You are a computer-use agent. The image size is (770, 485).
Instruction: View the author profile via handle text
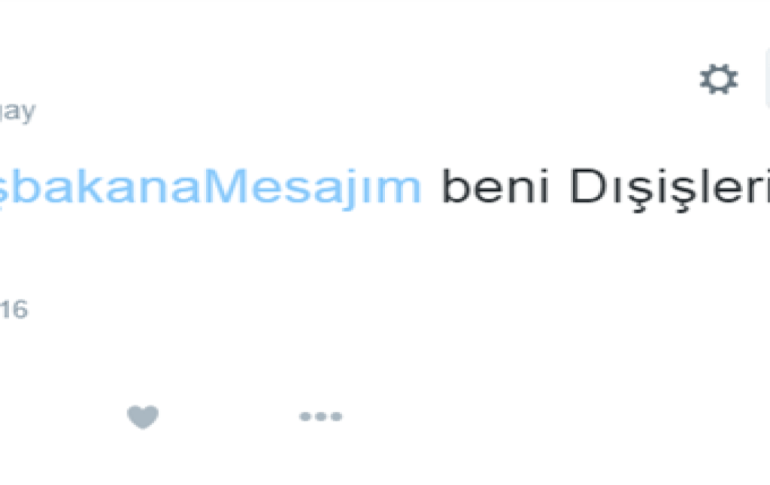pyautogui.click(x=17, y=111)
